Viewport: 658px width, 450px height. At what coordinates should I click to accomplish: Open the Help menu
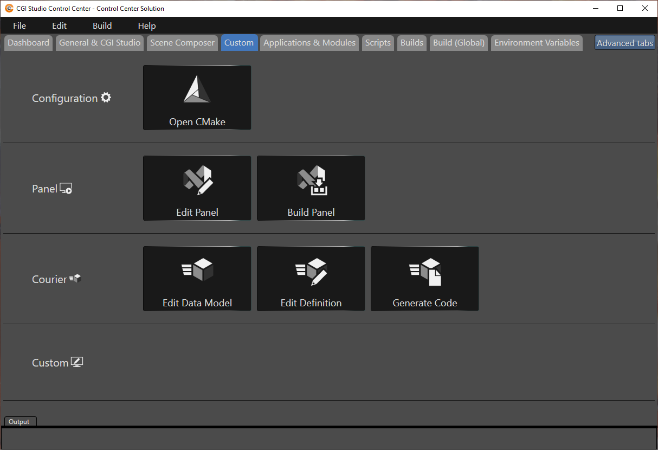(x=147, y=26)
